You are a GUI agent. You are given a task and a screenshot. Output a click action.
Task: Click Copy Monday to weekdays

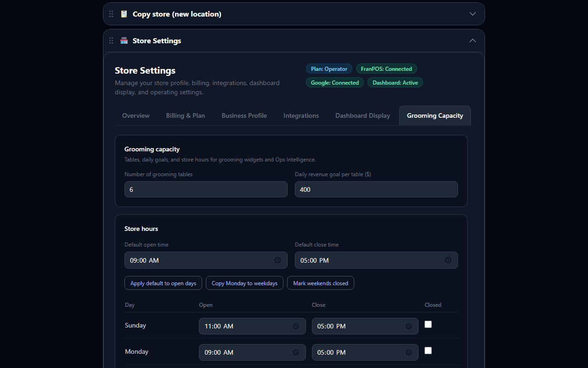tap(244, 283)
